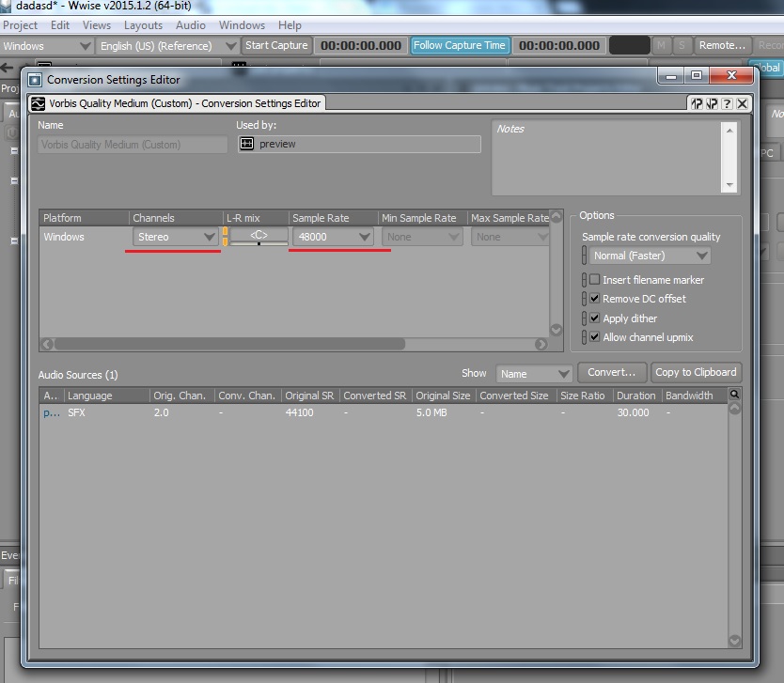784x683 pixels.
Task: Click the Convert... button
Action: pyautogui.click(x=611, y=372)
